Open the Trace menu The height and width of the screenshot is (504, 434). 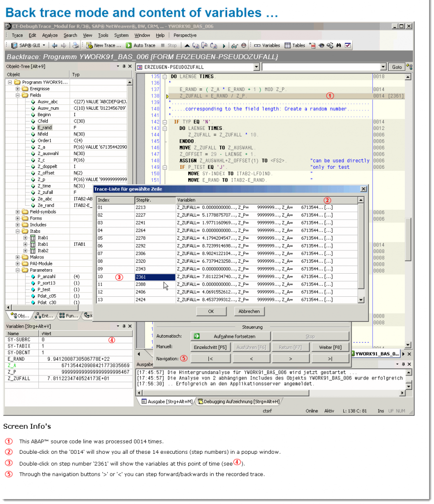tap(17, 35)
